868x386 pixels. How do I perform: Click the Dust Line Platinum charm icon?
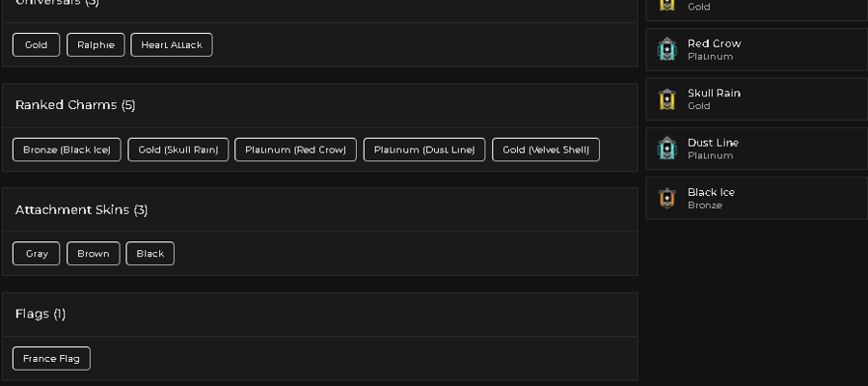pyautogui.click(x=667, y=149)
